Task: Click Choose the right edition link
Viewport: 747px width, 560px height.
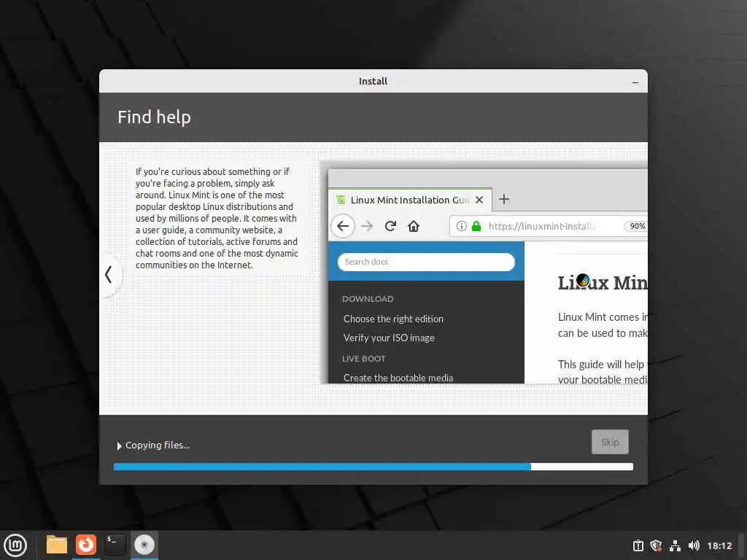Action: [x=393, y=319]
